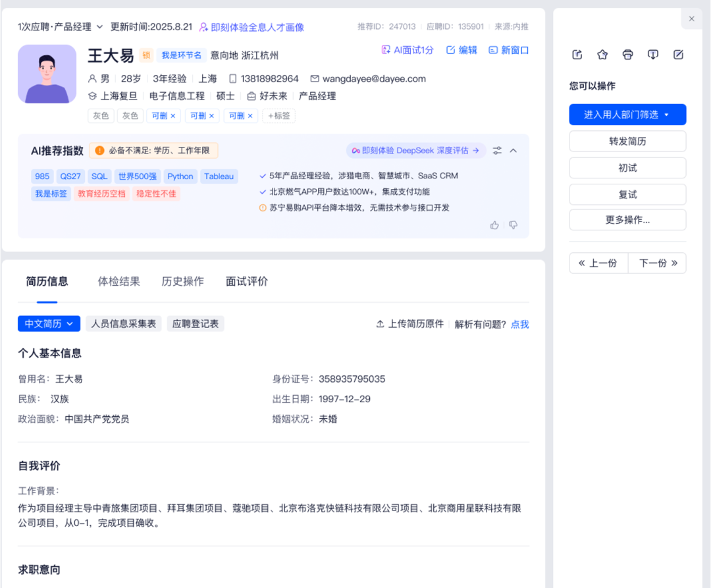Viewport: 711px width, 588px height.
Task: Thumbs down the AI recommendation
Action: (x=513, y=225)
